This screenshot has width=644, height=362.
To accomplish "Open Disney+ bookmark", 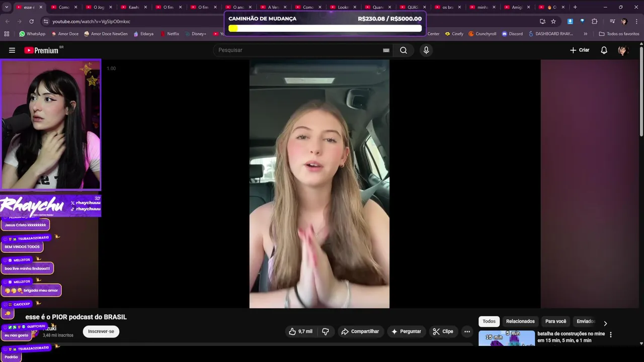I will (x=195, y=34).
